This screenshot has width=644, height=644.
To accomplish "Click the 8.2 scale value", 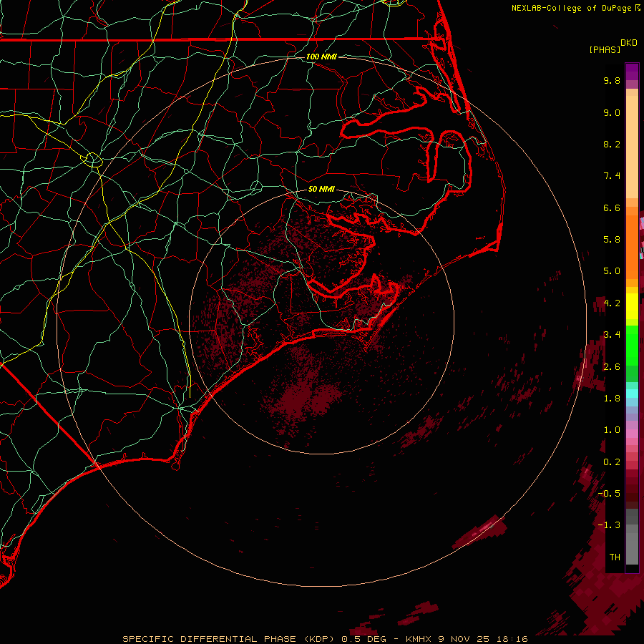I will point(612,144).
